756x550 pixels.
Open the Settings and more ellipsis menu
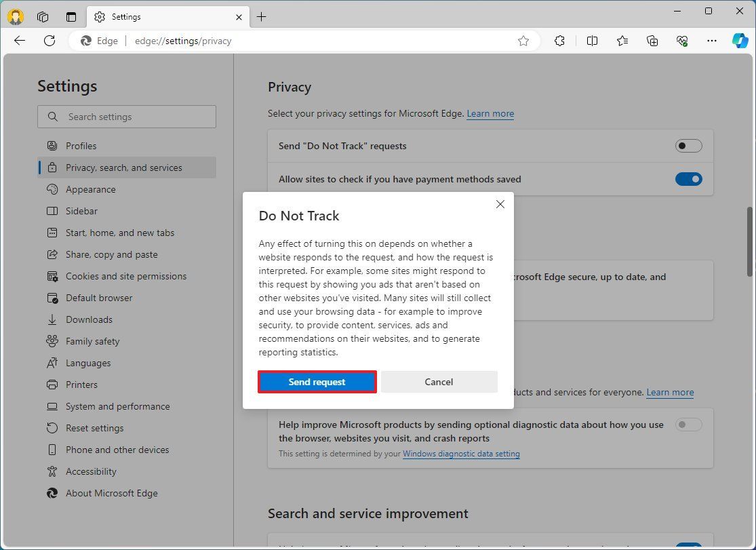click(x=711, y=41)
